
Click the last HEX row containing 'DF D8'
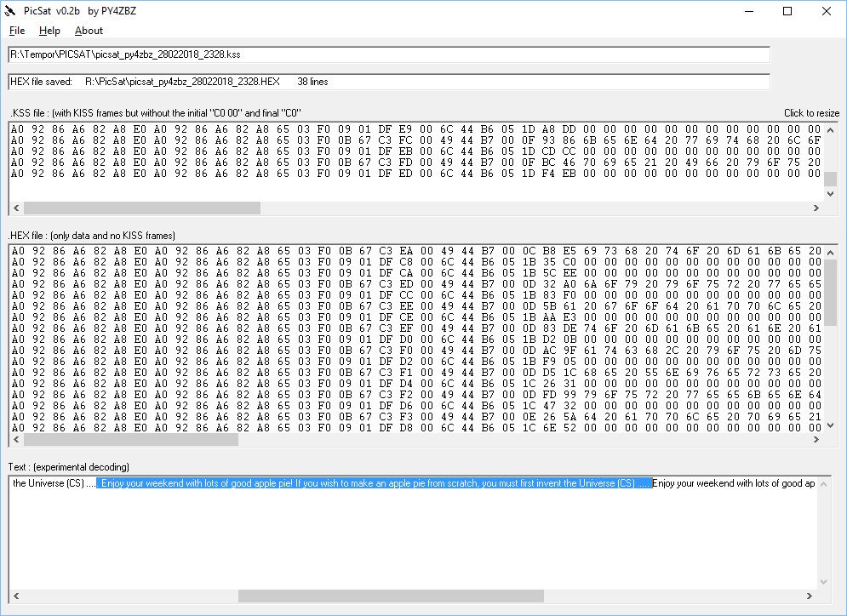[x=416, y=428]
